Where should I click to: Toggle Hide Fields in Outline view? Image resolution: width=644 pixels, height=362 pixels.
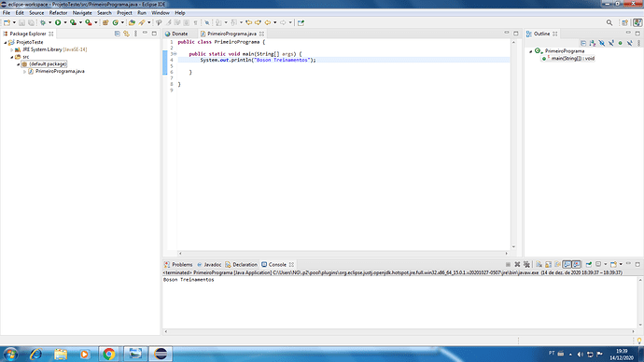point(602,43)
